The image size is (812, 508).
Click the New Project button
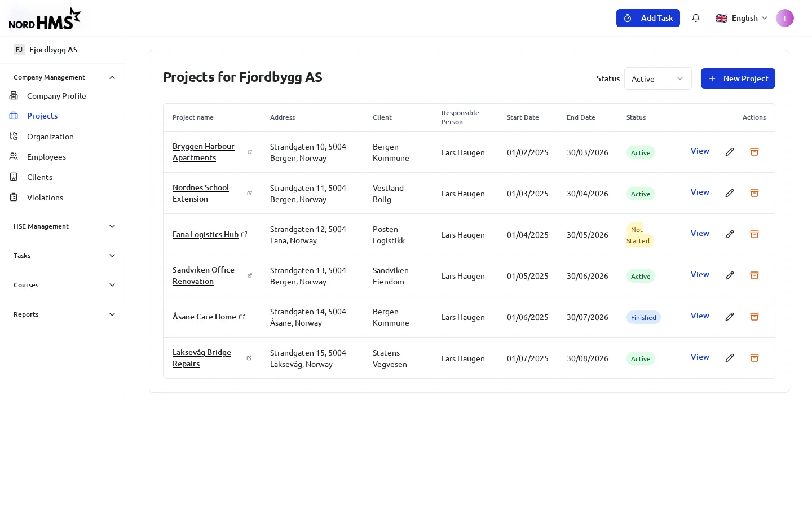738,78
